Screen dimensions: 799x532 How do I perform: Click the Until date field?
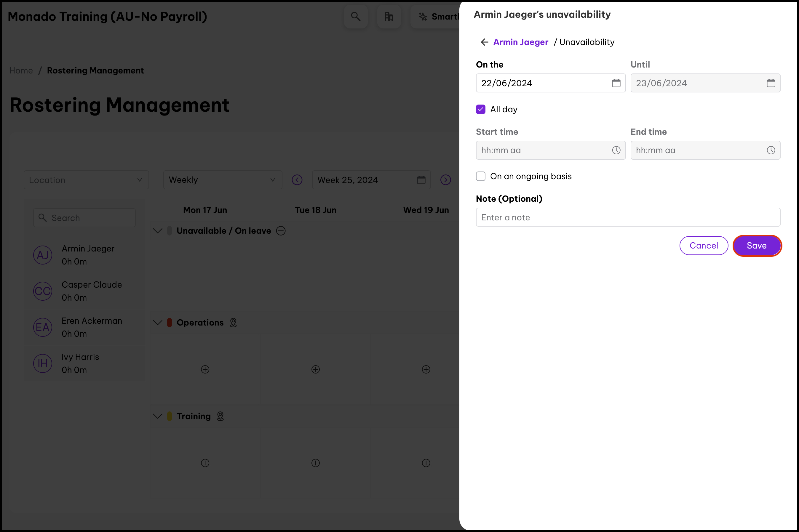coord(705,83)
